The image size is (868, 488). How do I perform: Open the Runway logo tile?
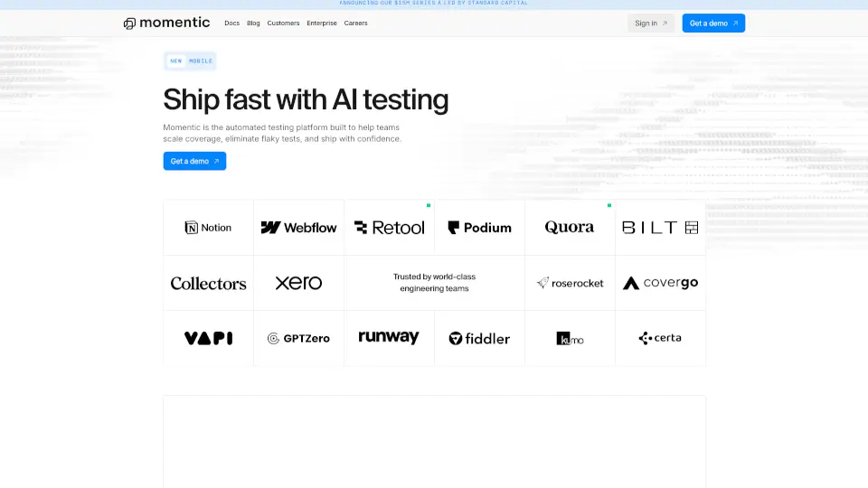[x=389, y=337]
